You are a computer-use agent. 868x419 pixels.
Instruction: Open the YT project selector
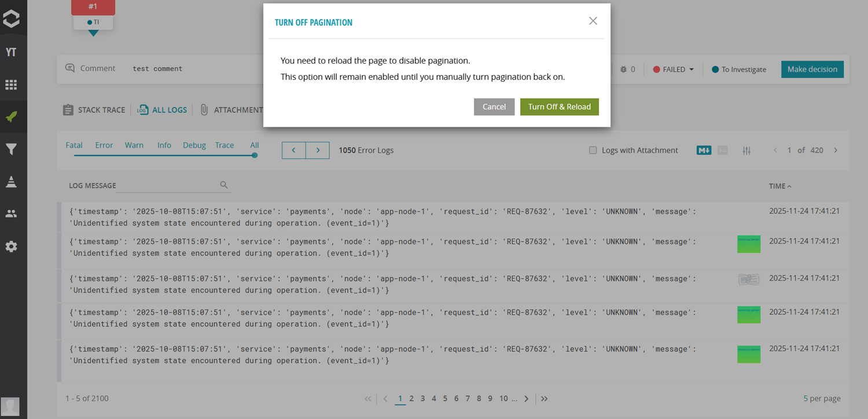(x=11, y=52)
